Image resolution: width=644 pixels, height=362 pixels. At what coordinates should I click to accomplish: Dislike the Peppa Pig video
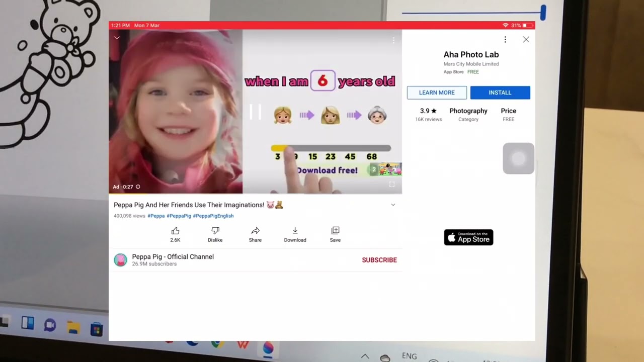pos(215,234)
